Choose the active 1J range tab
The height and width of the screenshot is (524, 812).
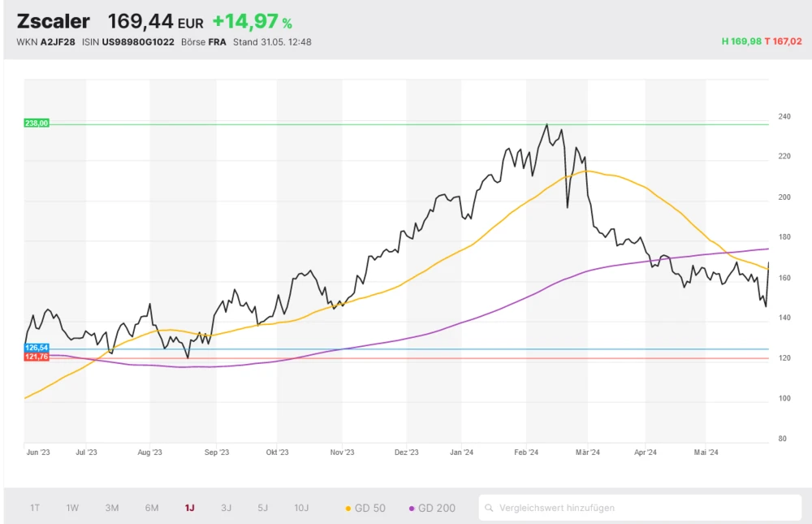pyautogui.click(x=189, y=509)
